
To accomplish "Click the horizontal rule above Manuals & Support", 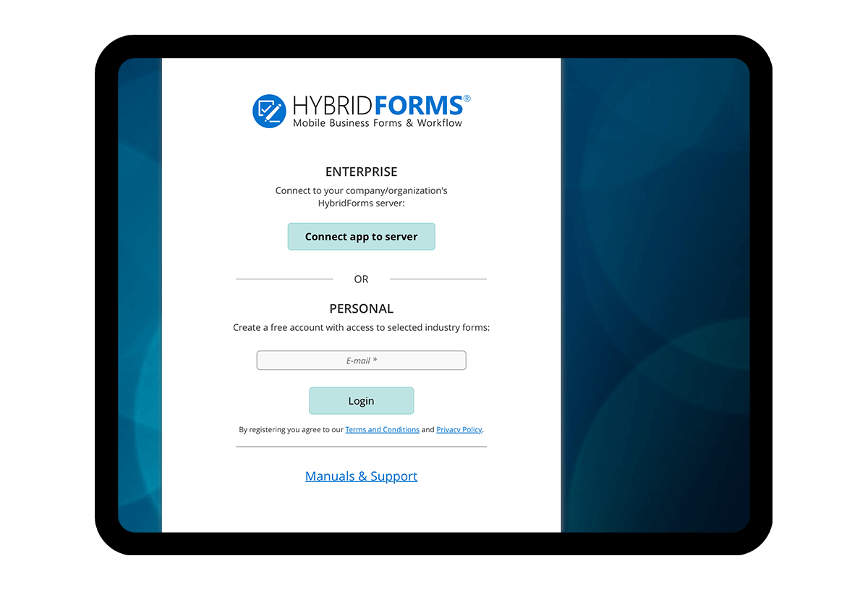I will [361, 447].
